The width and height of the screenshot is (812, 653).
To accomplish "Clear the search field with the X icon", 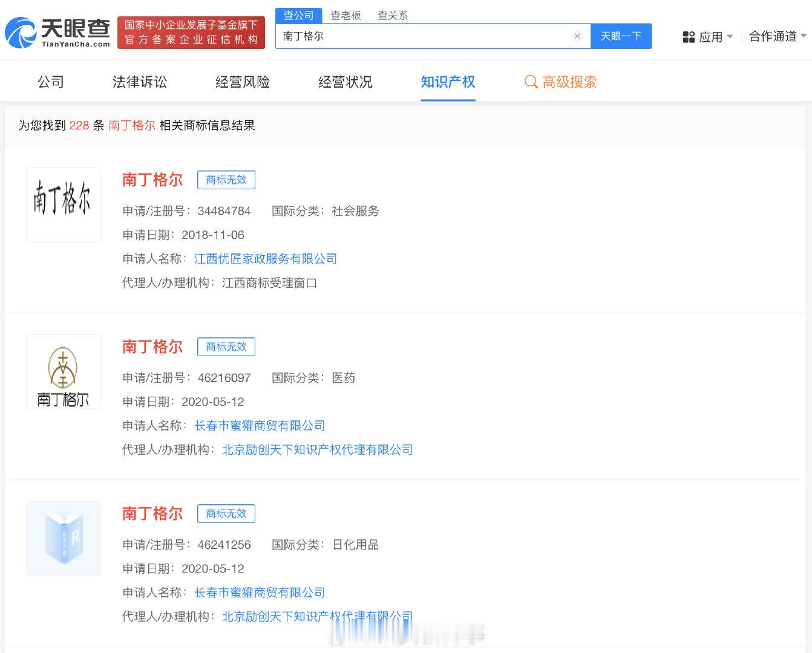I will [577, 36].
